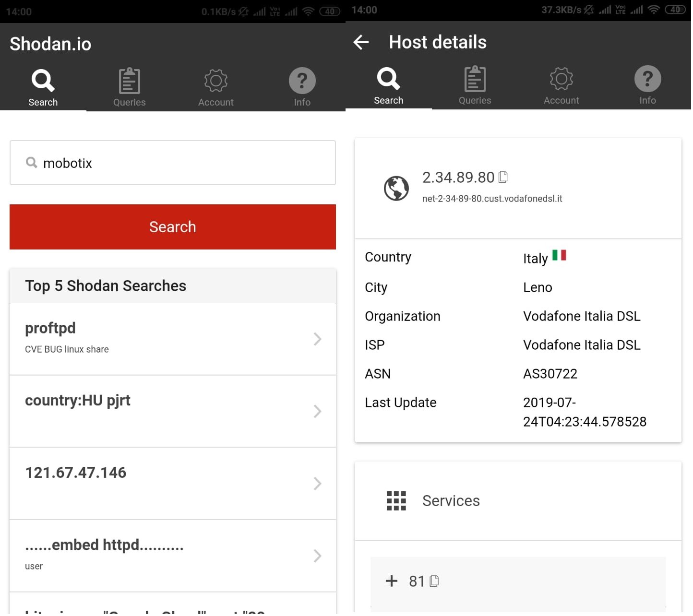Viewport: 693px width, 616px height.
Task: Open the Account tab in Shodan.io screen
Action: [x=216, y=88]
